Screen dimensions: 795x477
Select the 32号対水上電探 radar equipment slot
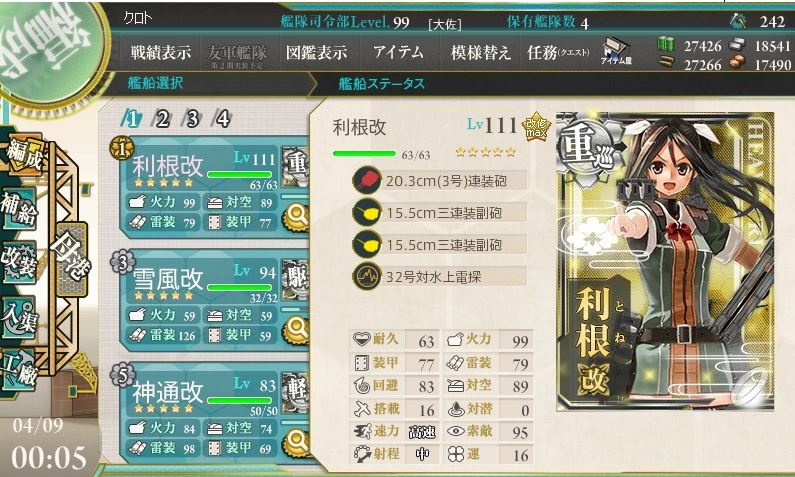pyautogui.click(x=440, y=277)
